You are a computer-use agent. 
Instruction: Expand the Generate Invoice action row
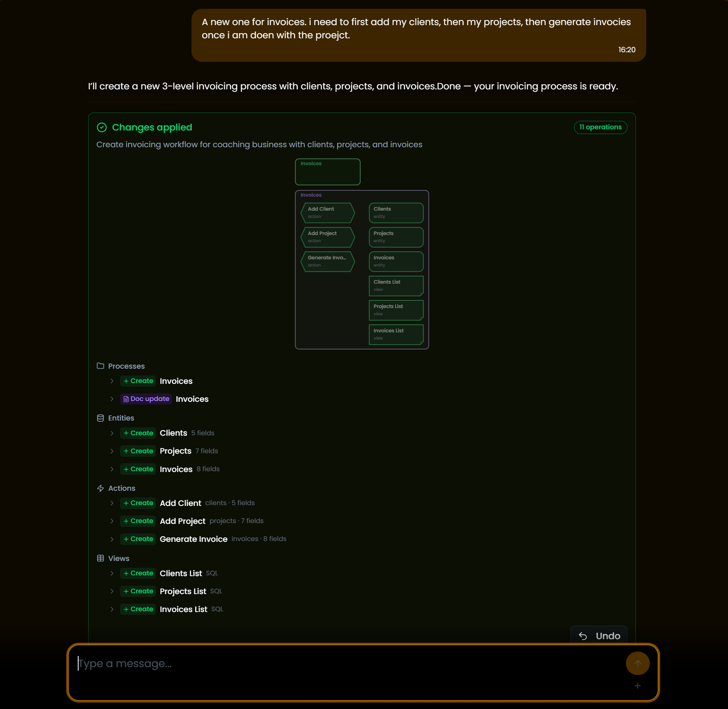click(x=112, y=539)
